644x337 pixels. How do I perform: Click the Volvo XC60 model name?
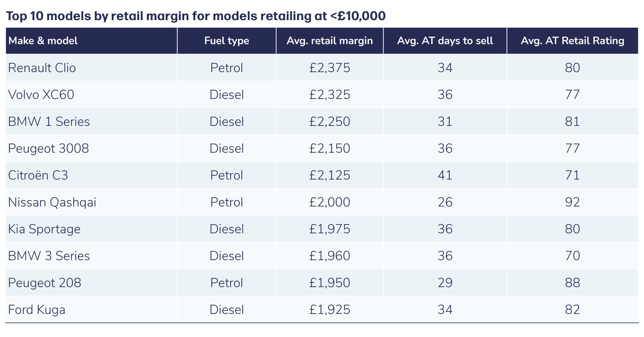[41, 95]
